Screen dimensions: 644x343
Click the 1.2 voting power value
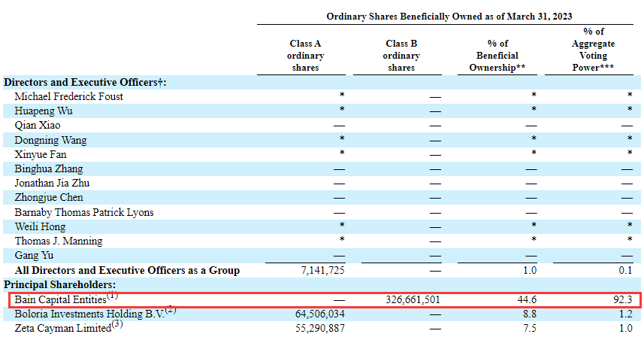(625, 314)
